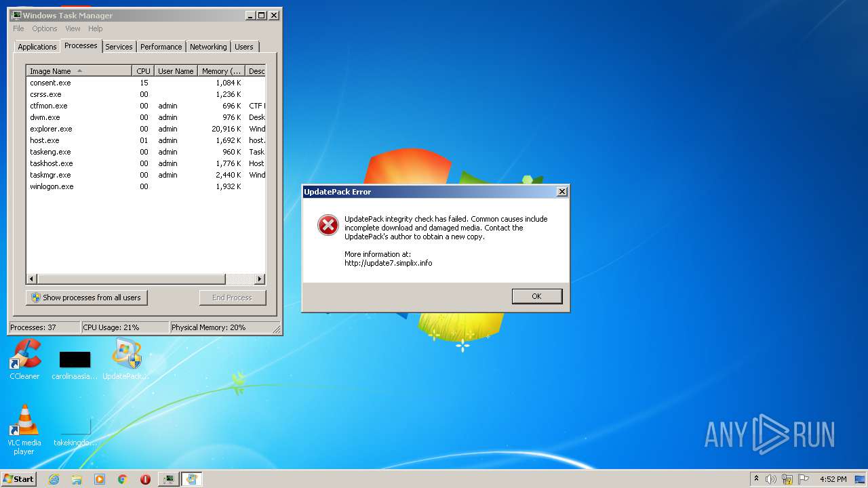868x488 pixels.
Task: Switch to the Users tab
Action: (244, 47)
